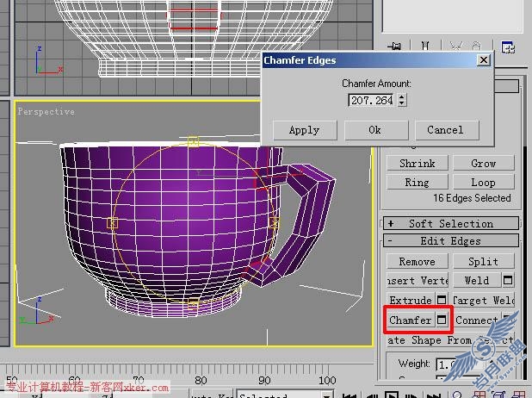Increase Chamfer Amount with up spinner
Screen dimensions: 532x398
click(402, 97)
